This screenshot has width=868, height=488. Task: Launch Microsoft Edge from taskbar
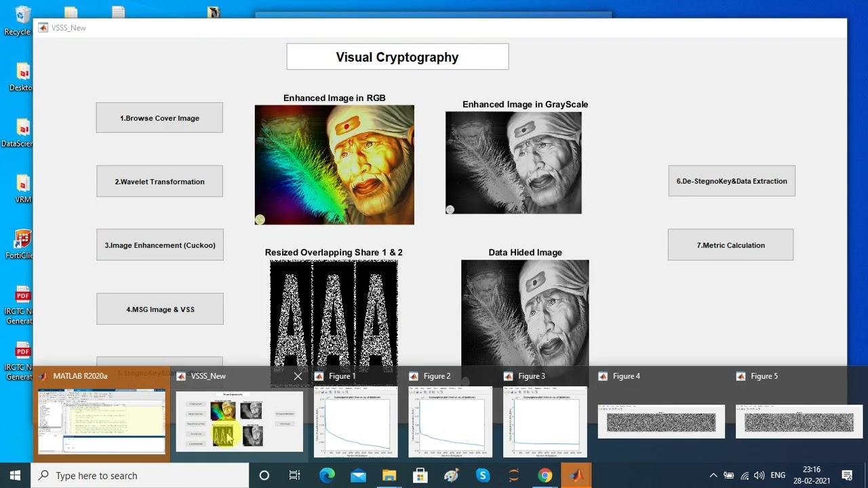327,475
